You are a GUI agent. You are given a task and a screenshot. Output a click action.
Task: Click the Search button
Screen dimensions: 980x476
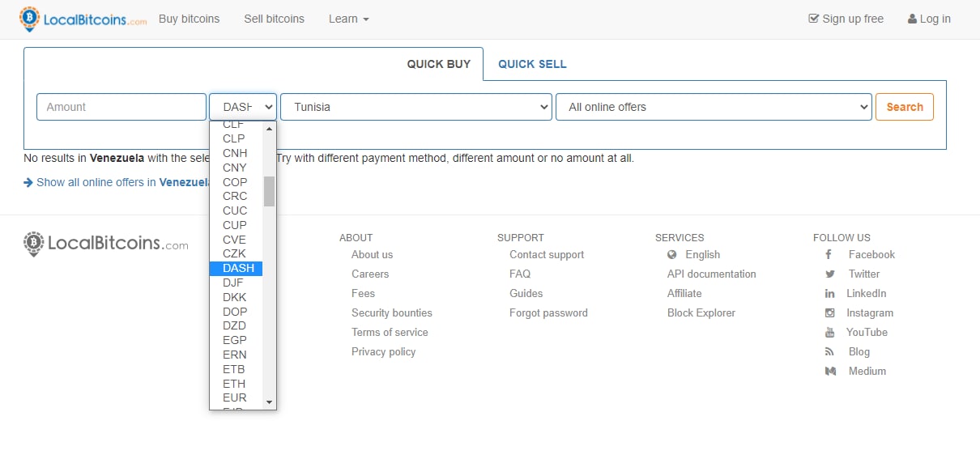905,107
